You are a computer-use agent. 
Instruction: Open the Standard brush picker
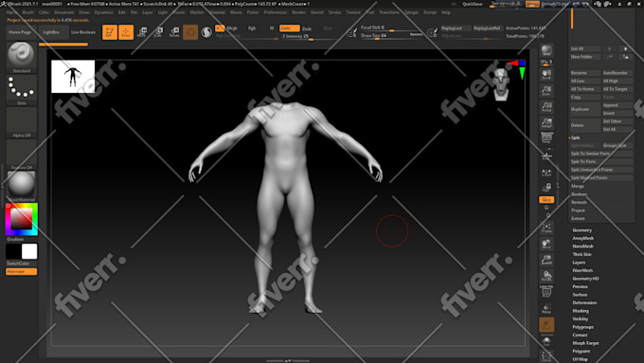(22, 57)
